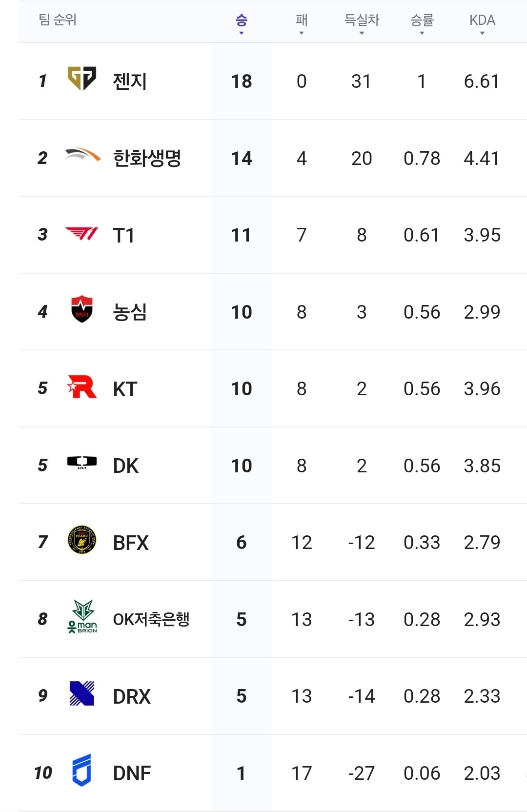The image size is (527, 812).
Task: Select the DNF team row name
Action: pos(132,773)
